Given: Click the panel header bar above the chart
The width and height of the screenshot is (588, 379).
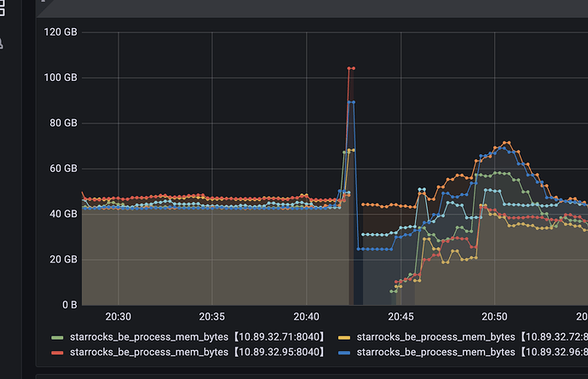Looking at the screenshot, I should [x=307, y=7].
